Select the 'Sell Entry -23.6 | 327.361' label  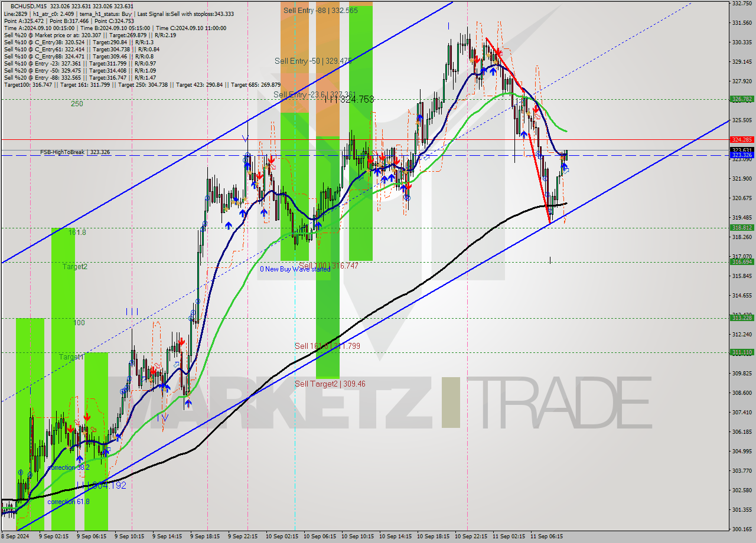[314, 94]
